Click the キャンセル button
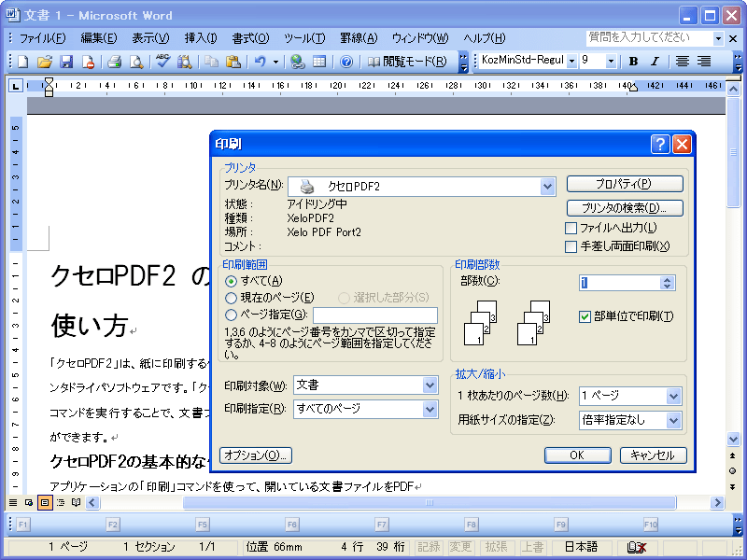This screenshot has width=747, height=560. [653, 455]
